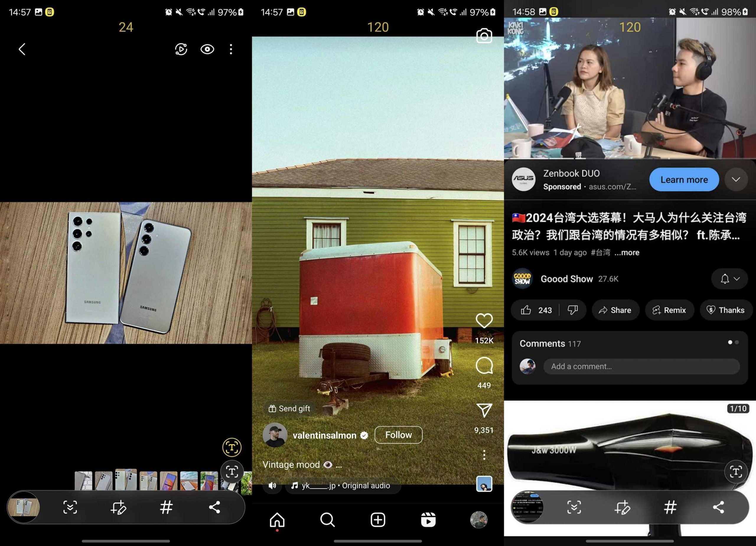Tap the Like button on TikTok post
Screen dimensions: 756x546
tap(484, 321)
